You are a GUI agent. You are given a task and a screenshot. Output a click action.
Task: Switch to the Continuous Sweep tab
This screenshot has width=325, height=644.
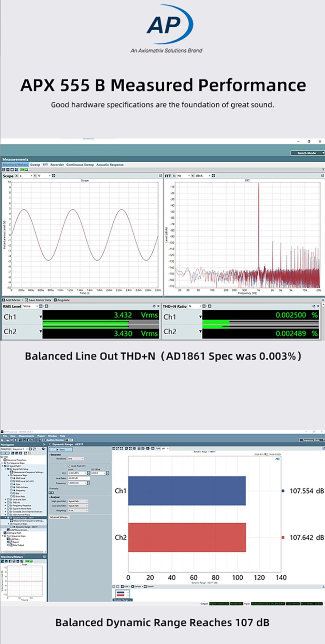[80, 165]
